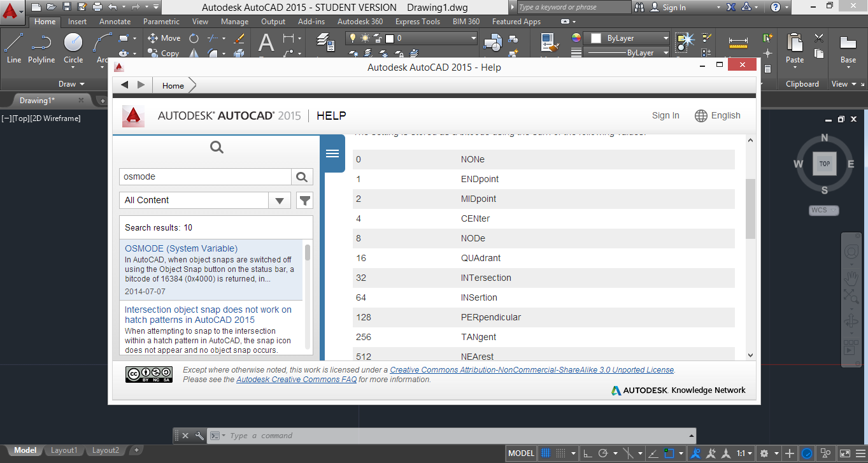
Task: Open Layer Properties manager icon
Action: [326, 43]
